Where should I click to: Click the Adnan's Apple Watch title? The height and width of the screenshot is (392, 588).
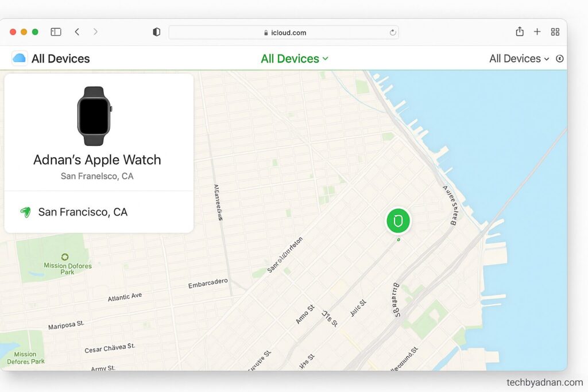pos(97,160)
